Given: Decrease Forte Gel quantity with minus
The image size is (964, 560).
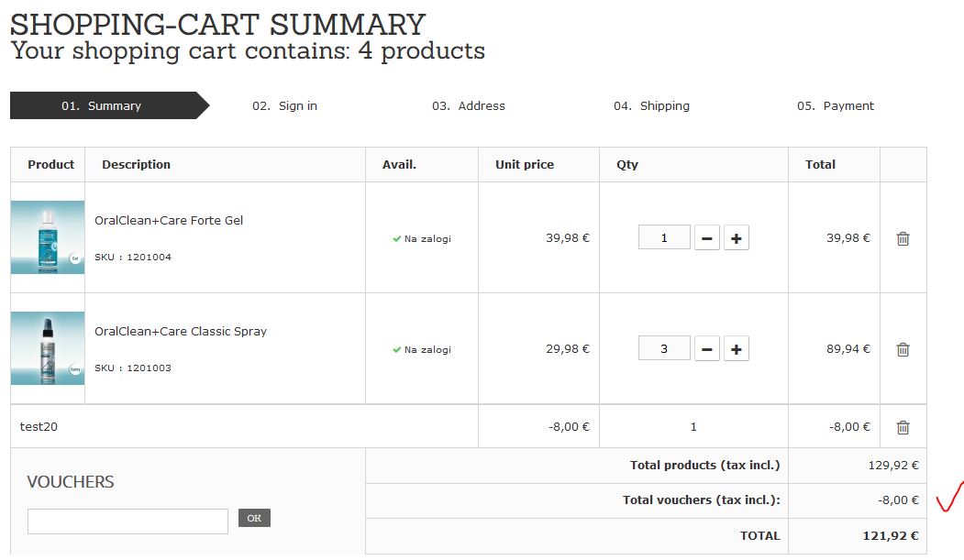Looking at the screenshot, I should (706, 238).
